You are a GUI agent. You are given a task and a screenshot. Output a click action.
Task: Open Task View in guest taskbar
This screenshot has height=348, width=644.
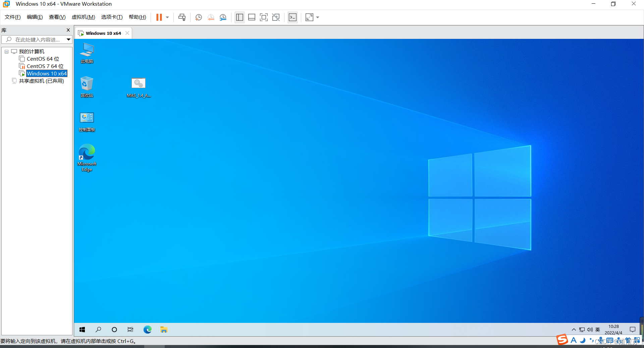pyautogui.click(x=130, y=330)
